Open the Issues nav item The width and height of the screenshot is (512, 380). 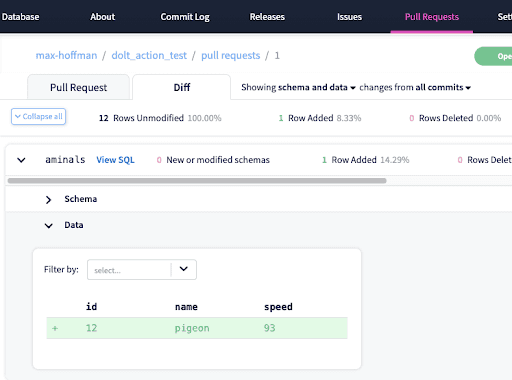click(x=349, y=17)
